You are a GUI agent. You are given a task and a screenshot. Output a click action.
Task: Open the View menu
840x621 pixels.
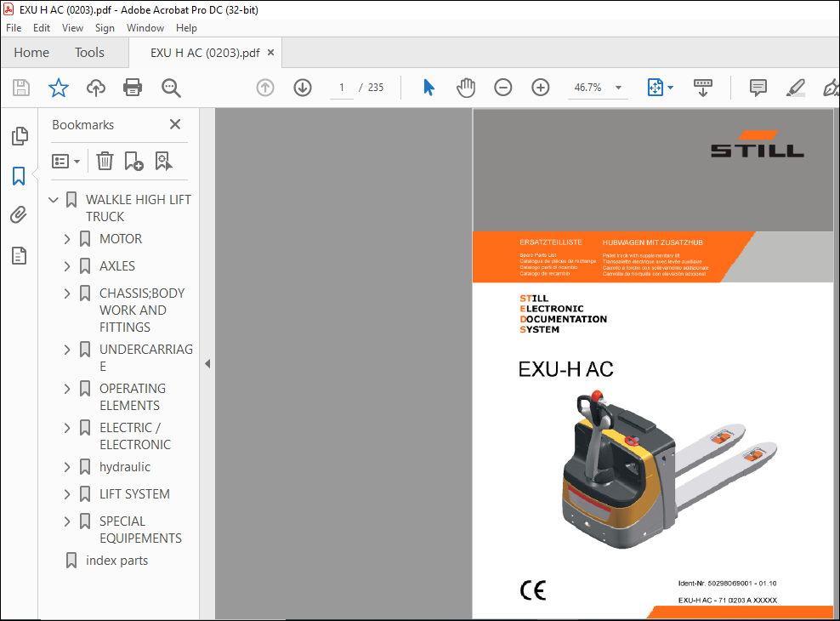pos(72,28)
